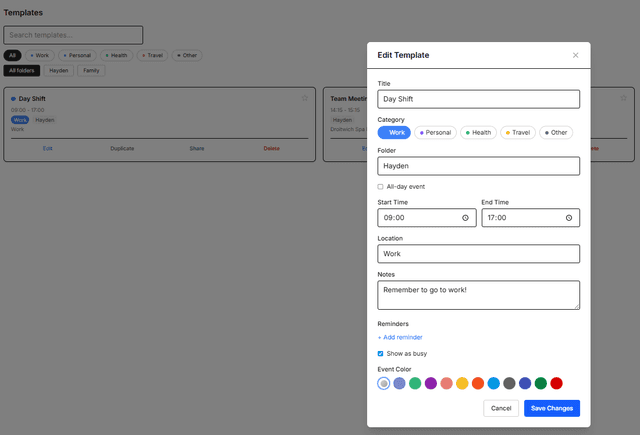The height and width of the screenshot is (435, 640).
Task: Click the Day Shift card title
Action: tap(32, 99)
